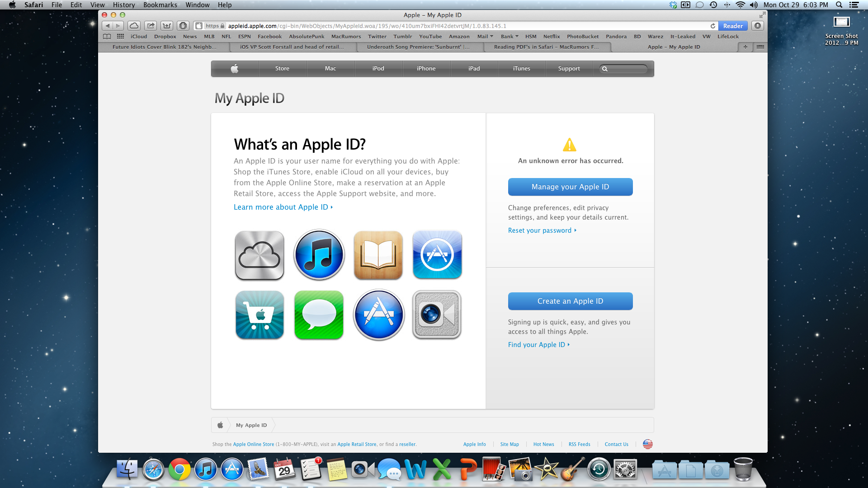Click the iTunes music note icon
This screenshot has width=868, height=488.
[319, 255]
